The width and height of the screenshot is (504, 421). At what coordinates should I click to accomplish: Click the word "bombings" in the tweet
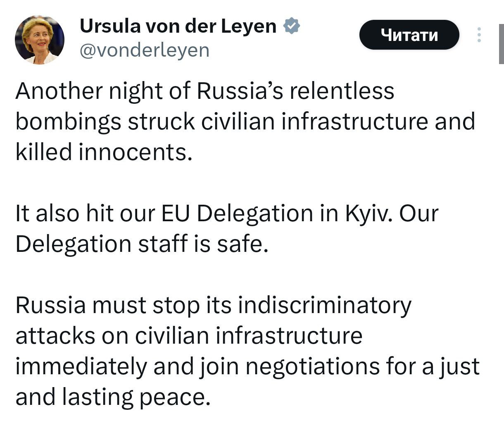69,122
